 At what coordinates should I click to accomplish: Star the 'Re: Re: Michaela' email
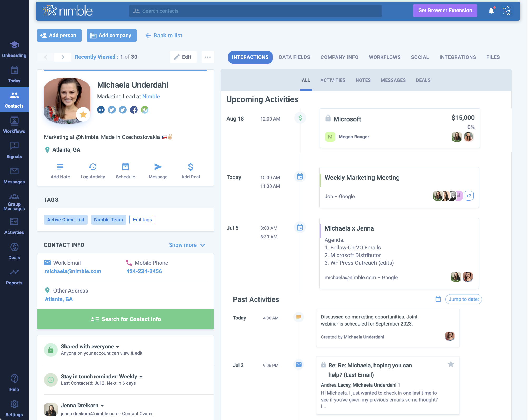451,364
